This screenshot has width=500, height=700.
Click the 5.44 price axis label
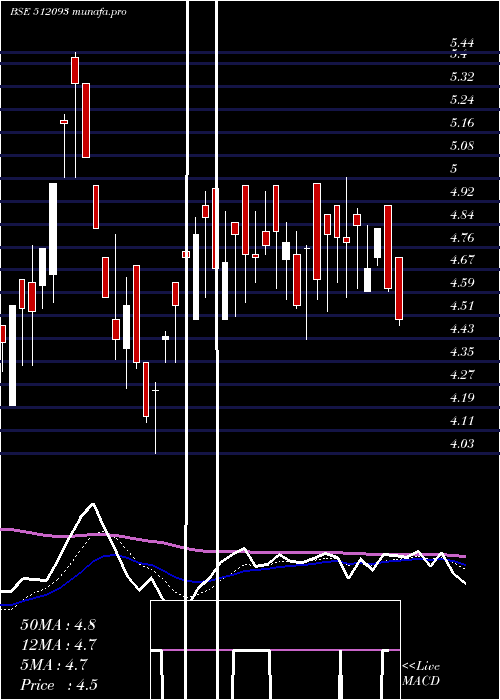click(462, 43)
